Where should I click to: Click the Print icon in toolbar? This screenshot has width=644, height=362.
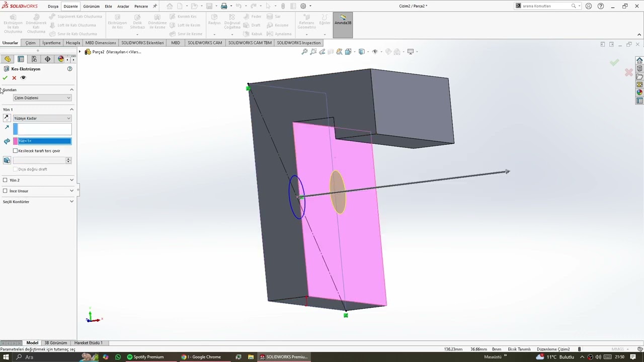(x=224, y=6)
